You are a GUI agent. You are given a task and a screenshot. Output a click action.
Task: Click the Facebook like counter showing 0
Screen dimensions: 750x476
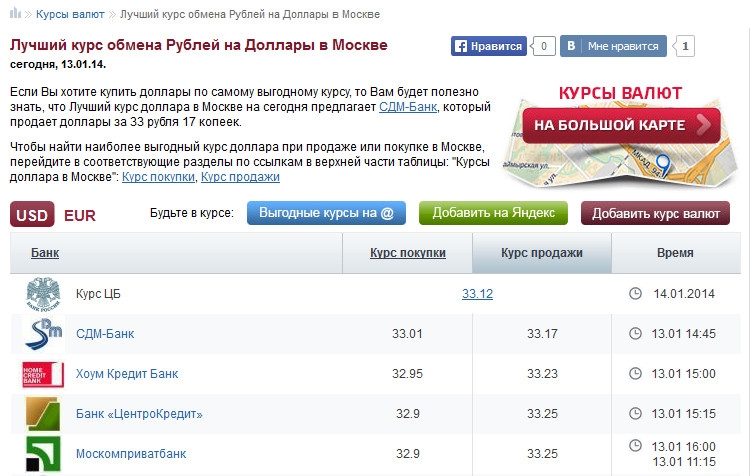click(x=544, y=46)
